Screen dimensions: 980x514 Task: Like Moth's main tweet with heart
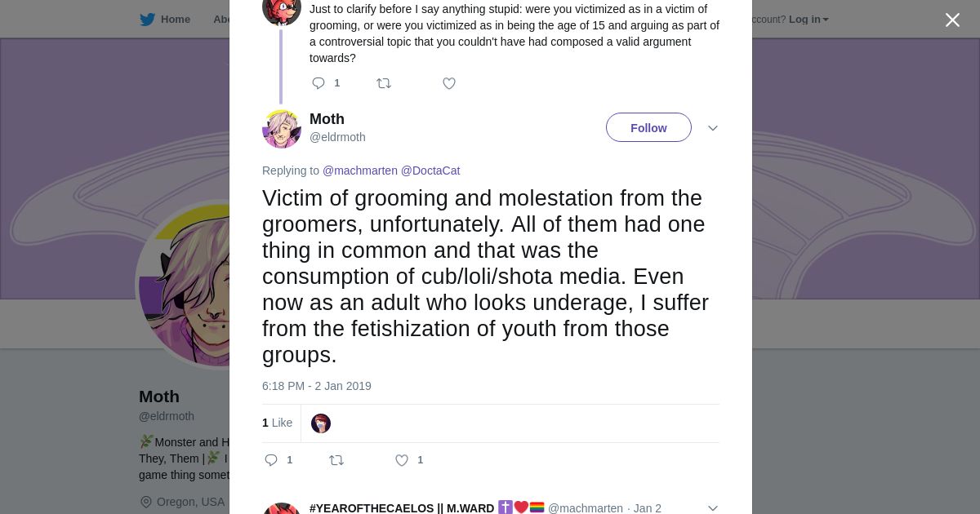(402, 460)
